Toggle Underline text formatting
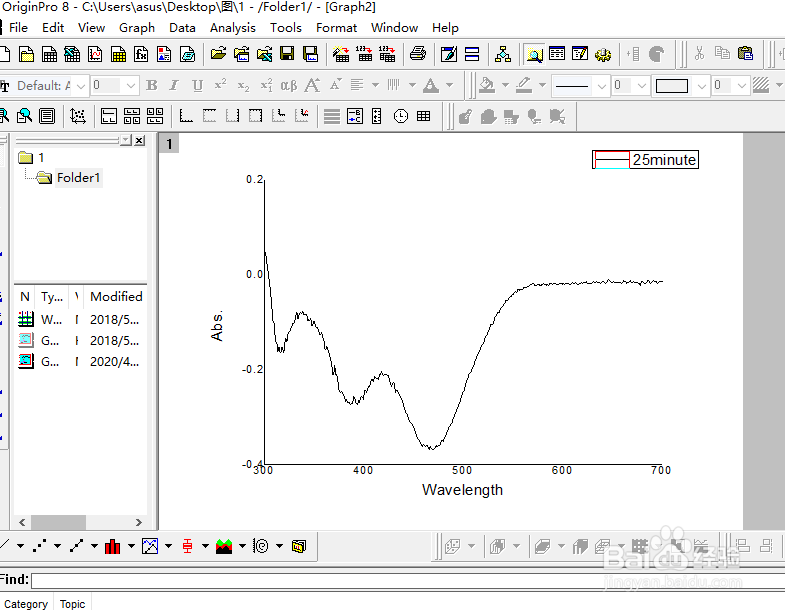 click(x=197, y=86)
